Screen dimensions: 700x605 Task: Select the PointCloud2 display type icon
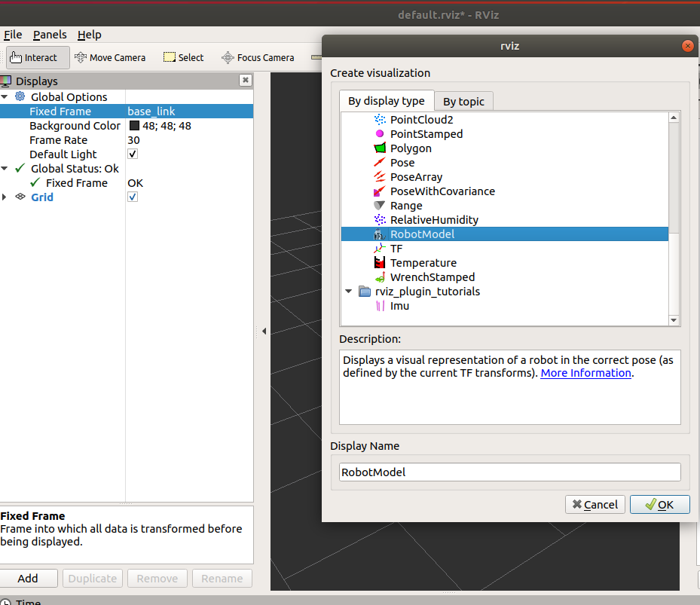(x=380, y=120)
